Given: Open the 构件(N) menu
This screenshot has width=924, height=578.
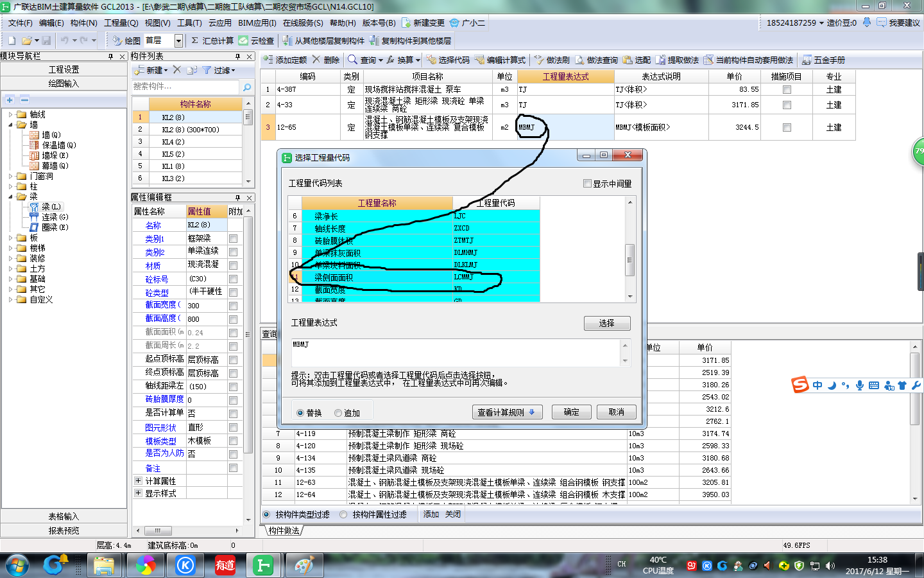Looking at the screenshot, I should coord(84,22).
